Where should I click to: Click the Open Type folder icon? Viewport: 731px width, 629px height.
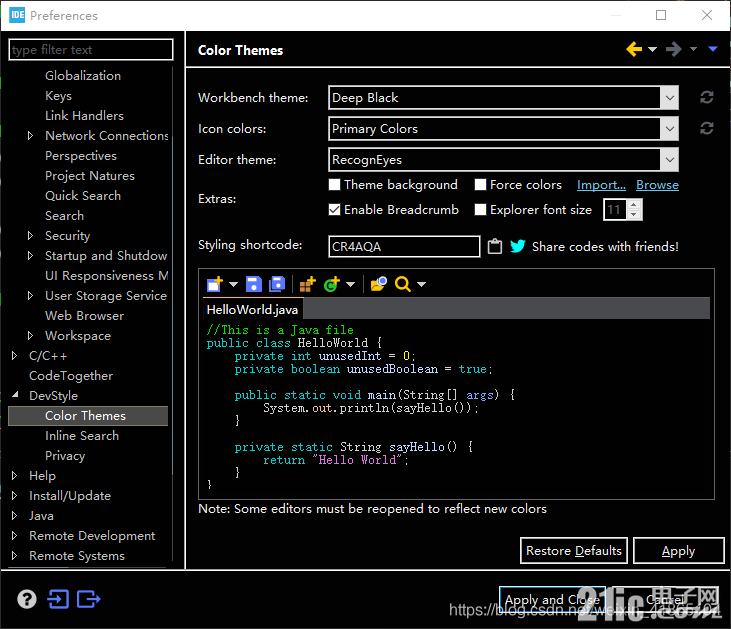tap(379, 284)
